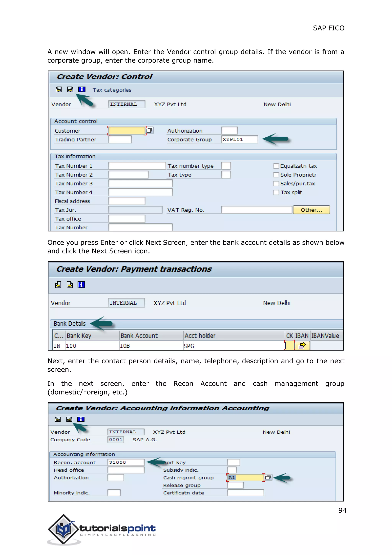Open search help beside Cash mgmnt group

[268, 477]
